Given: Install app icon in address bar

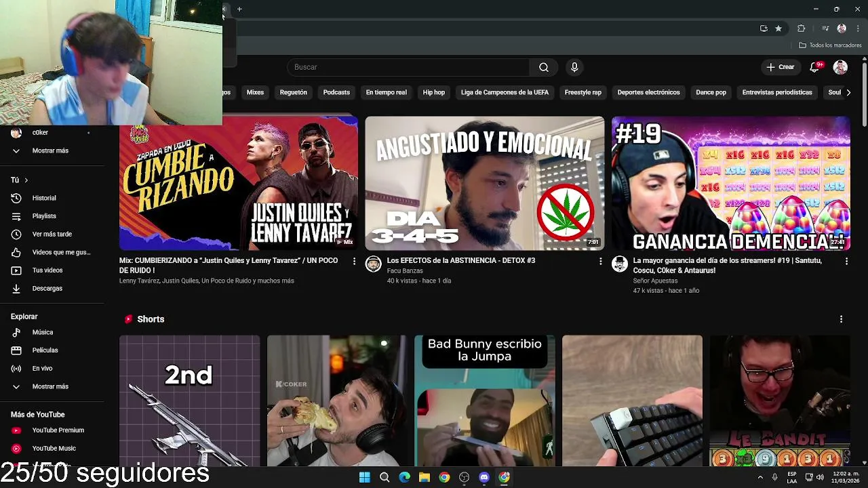Looking at the screenshot, I should 764,28.
